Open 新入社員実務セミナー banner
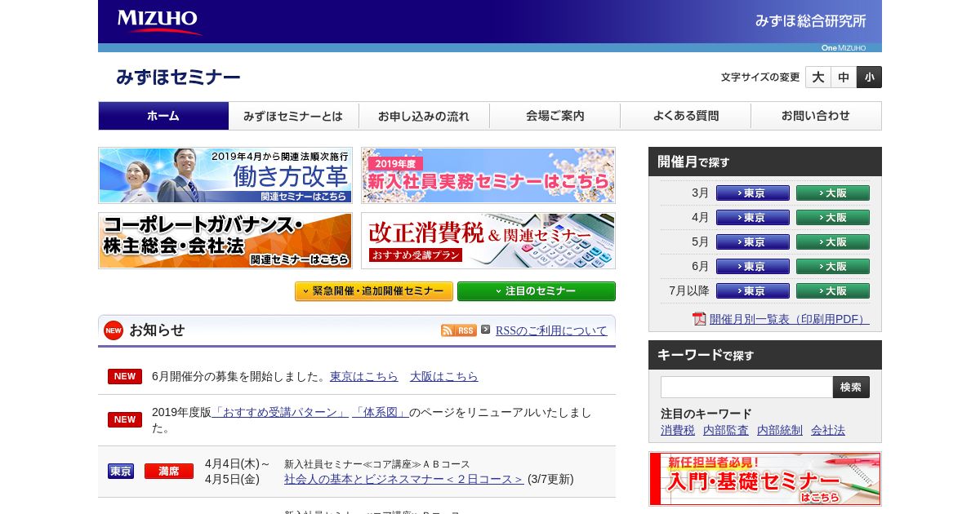The width and height of the screenshot is (980, 514). [488, 175]
